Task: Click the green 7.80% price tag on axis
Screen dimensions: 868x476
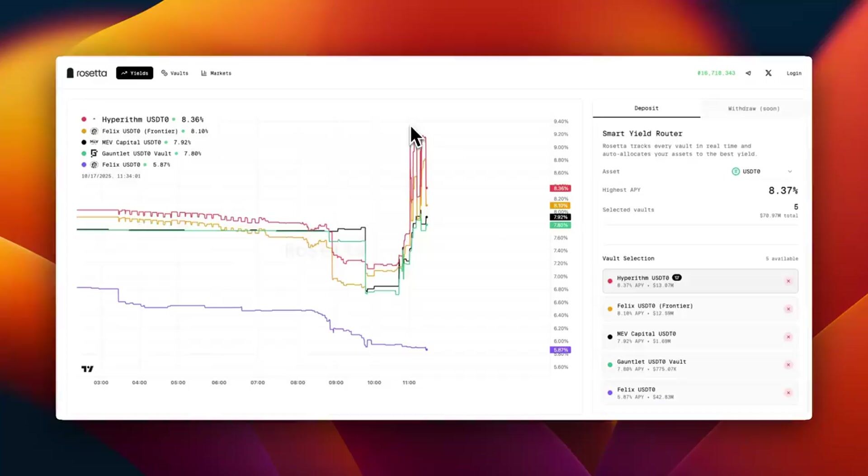Action: click(561, 225)
